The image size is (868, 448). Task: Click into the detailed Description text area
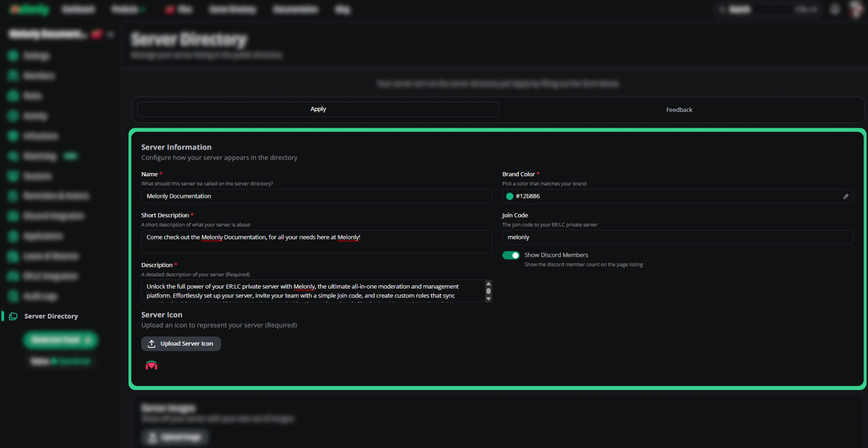point(313,291)
